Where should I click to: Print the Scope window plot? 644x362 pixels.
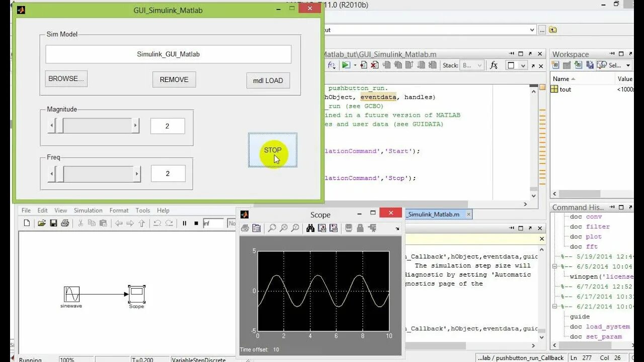pyautogui.click(x=245, y=228)
